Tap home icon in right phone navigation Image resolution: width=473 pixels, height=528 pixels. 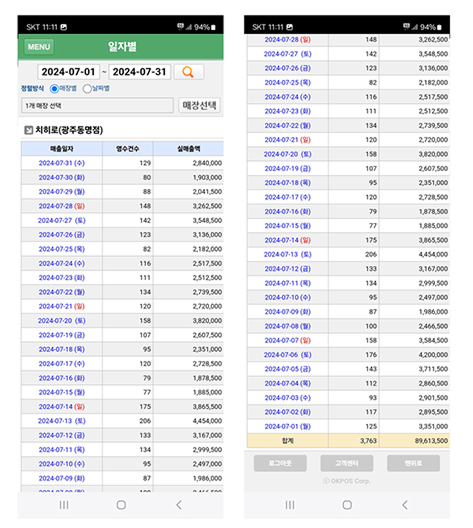click(x=347, y=505)
